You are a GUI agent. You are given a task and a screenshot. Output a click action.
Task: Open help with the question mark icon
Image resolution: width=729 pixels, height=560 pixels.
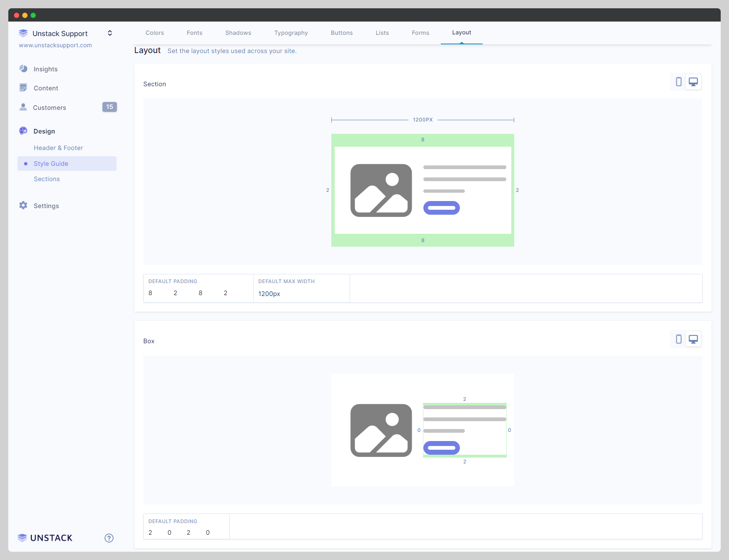(109, 538)
